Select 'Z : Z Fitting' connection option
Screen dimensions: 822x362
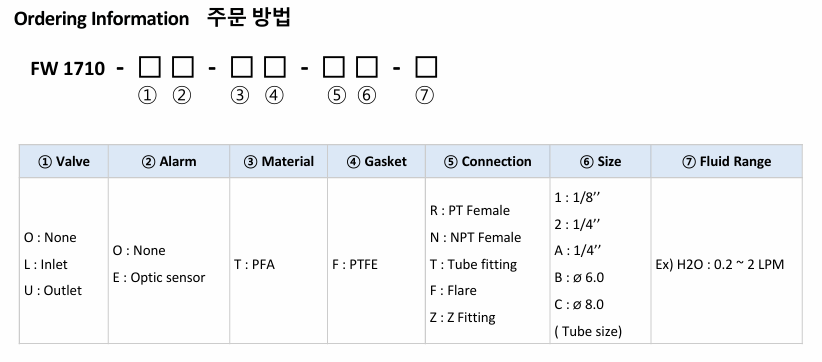point(462,317)
